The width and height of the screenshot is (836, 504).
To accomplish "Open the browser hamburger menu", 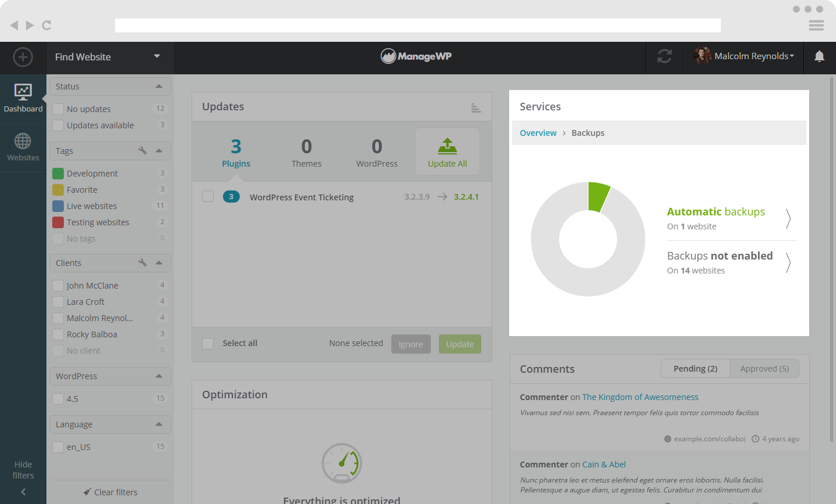I will [x=816, y=25].
